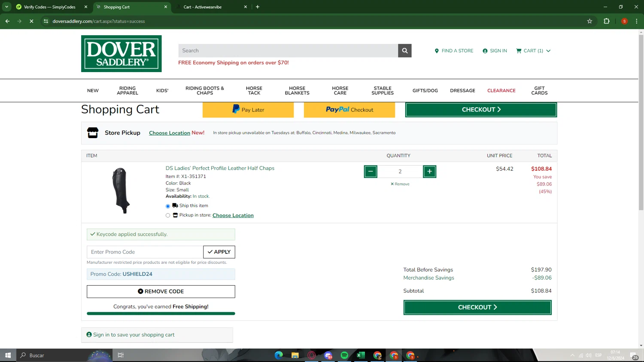Click PayPal Checkout button
The height and width of the screenshot is (362, 644).
(349, 110)
